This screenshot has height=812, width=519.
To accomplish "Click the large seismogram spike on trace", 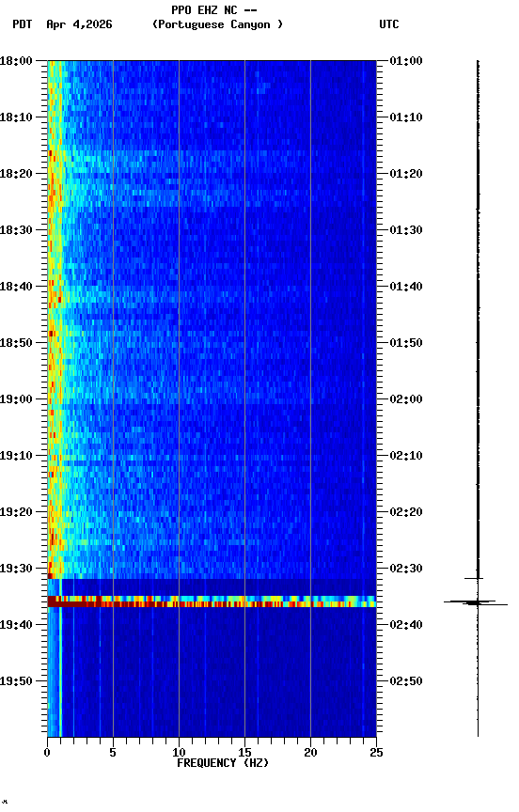I will pos(477,602).
